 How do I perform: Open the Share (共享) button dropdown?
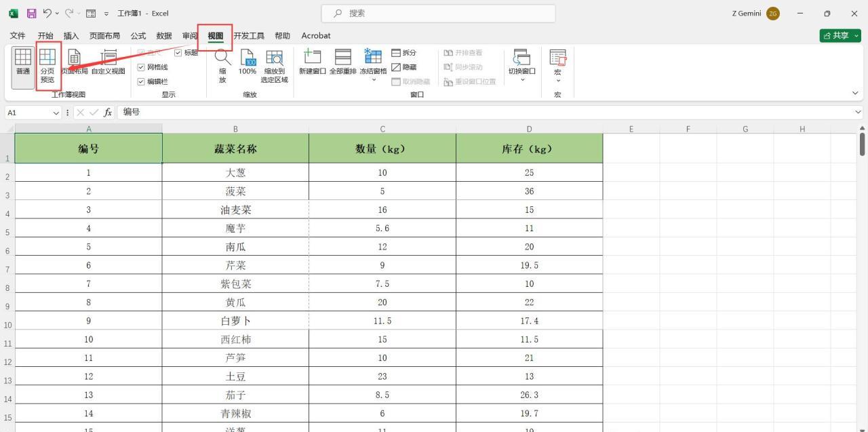(x=856, y=36)
